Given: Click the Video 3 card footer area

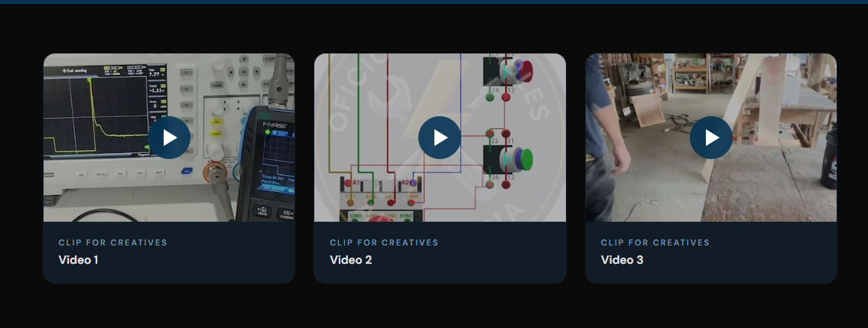Looking at the screenshot, I should (710, 252).
